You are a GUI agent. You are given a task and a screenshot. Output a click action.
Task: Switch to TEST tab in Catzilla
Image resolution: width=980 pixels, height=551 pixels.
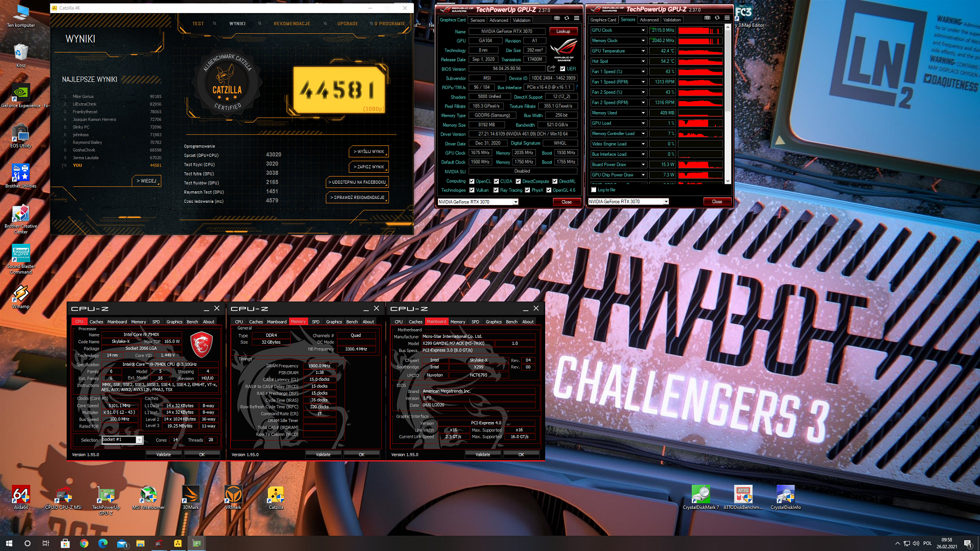tap(198, 24)
